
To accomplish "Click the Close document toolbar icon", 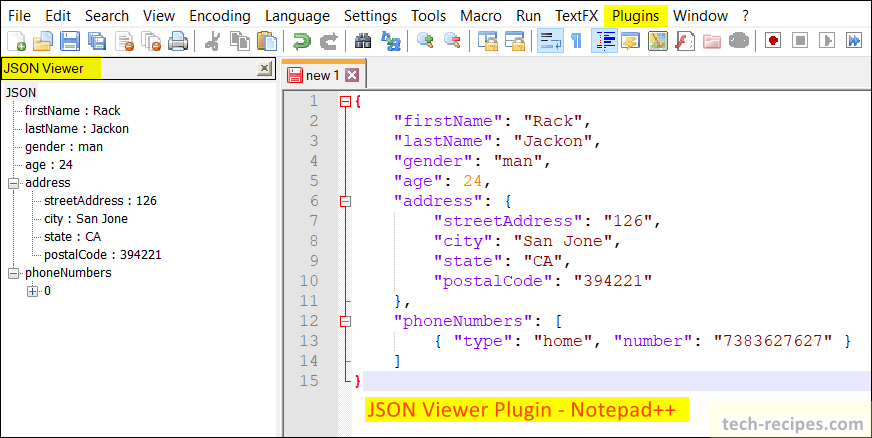I will (125, 41).
